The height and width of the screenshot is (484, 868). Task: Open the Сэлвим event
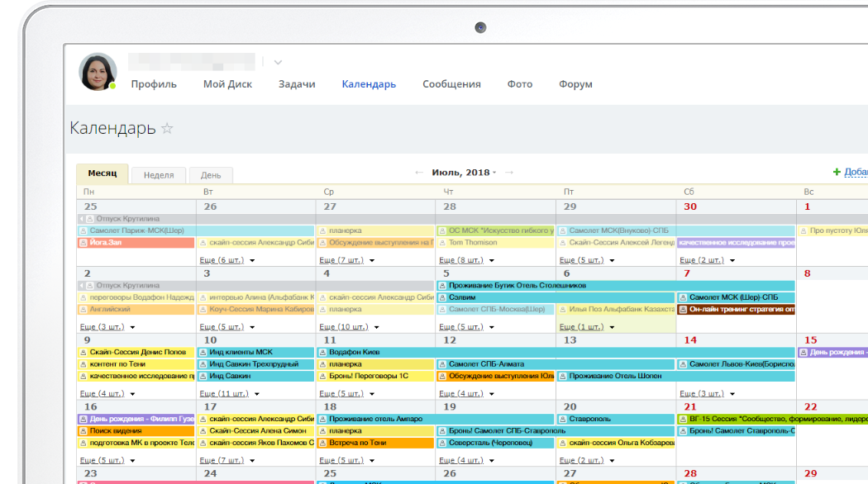(x=556, y=297)
